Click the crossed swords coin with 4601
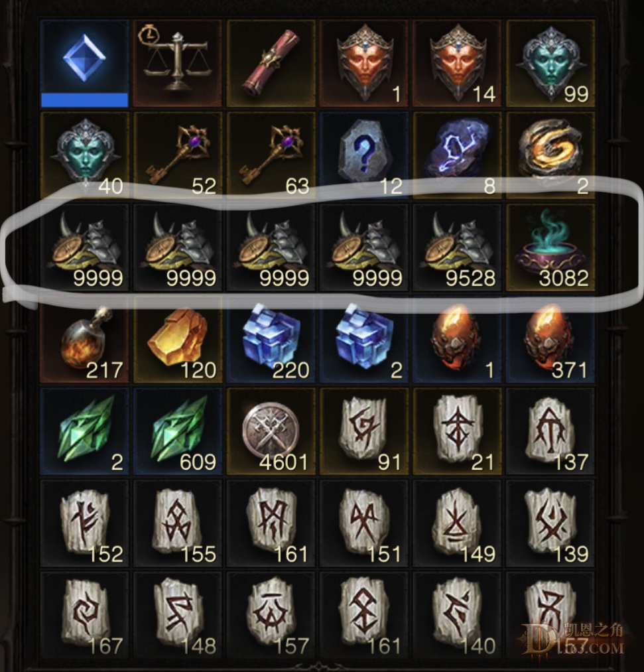 (x=271, y=431)
